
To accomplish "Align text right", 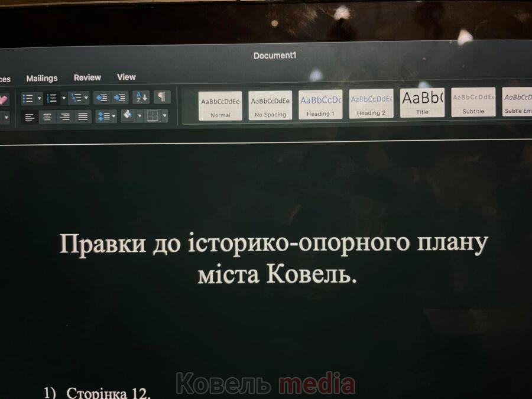I will pos(65,117).
